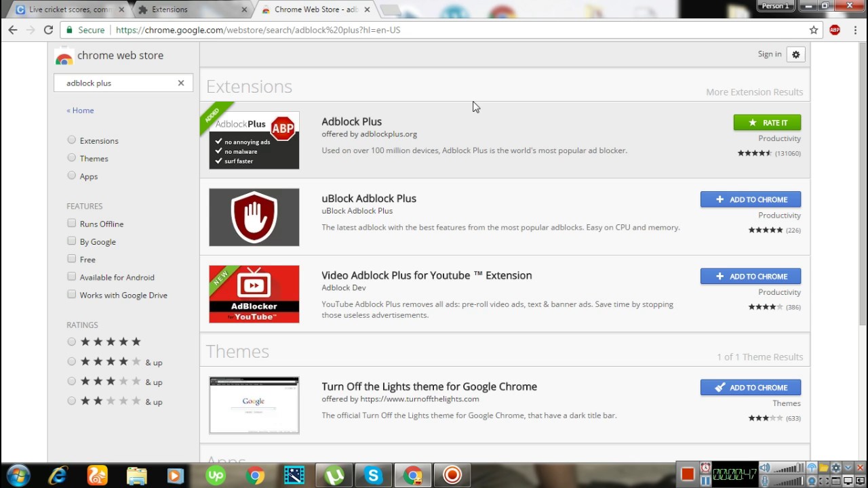Open the Adblock Plus ABP thumbnail
The image size is (868, 488).
tap(254, 140)
